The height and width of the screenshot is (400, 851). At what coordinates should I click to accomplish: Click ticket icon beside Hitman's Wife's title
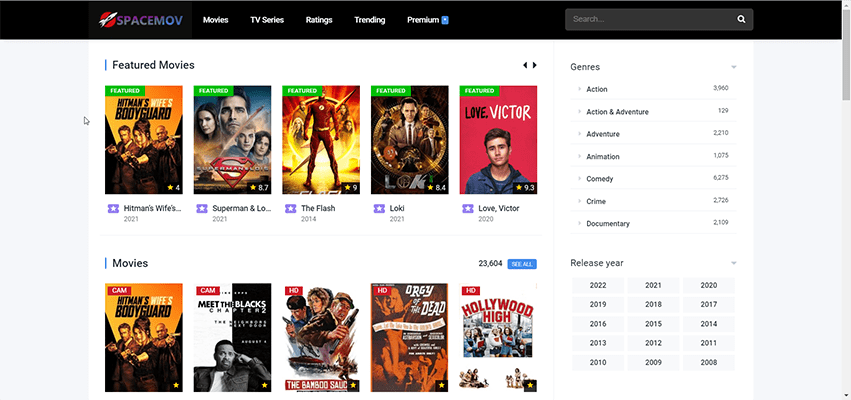point(113,208)
